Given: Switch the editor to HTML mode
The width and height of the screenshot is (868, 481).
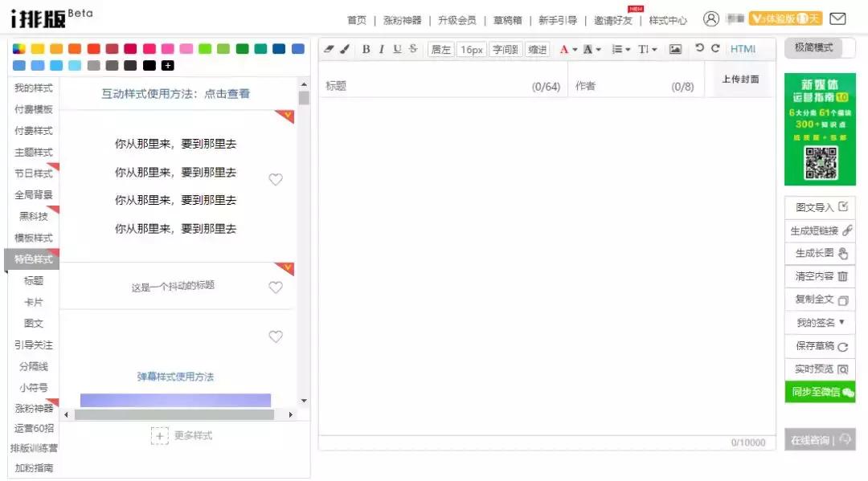Looking at the screenshot, I should tap(743, 49).
